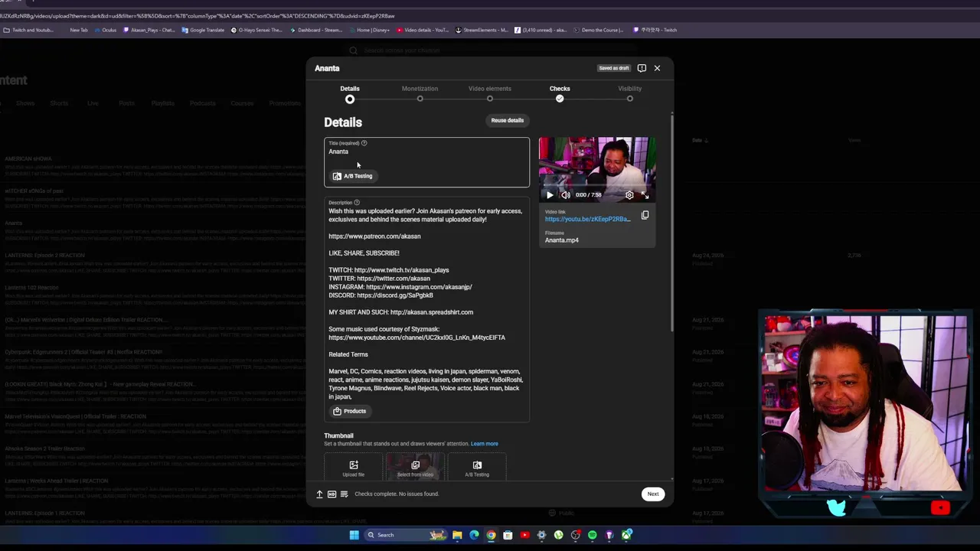Open the gear app on the taskbar
The width and height of the screenshot is (980, 551).
[x=541, y=535]
